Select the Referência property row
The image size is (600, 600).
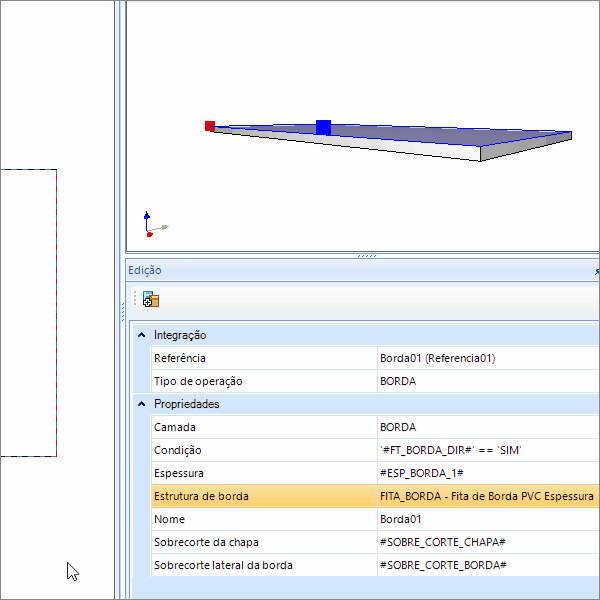pos(375,358)
